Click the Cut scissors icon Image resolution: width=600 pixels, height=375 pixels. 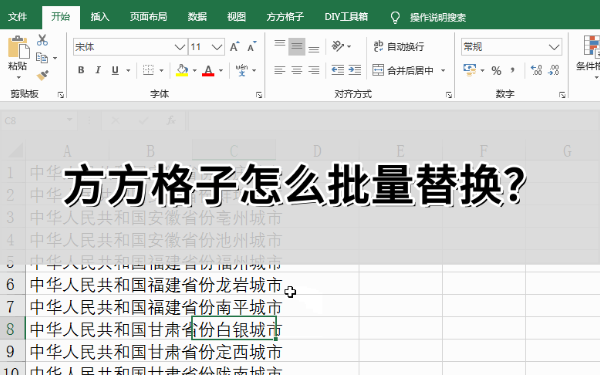pos(42,40)
